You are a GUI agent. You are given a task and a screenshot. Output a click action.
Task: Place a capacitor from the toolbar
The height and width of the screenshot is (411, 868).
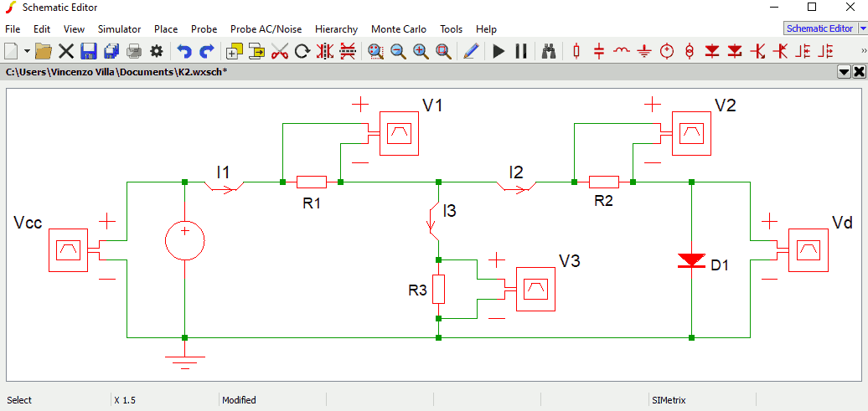(599, 51)
